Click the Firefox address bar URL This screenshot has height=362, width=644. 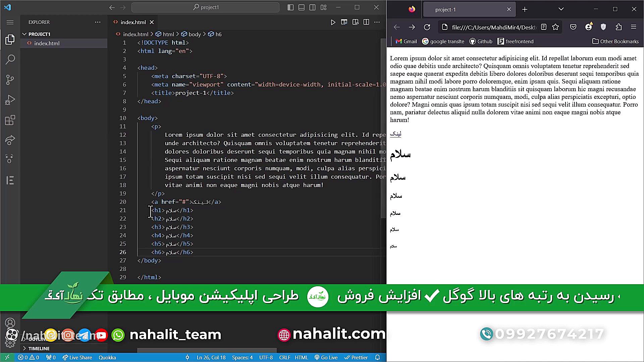[x=494, y=27]
